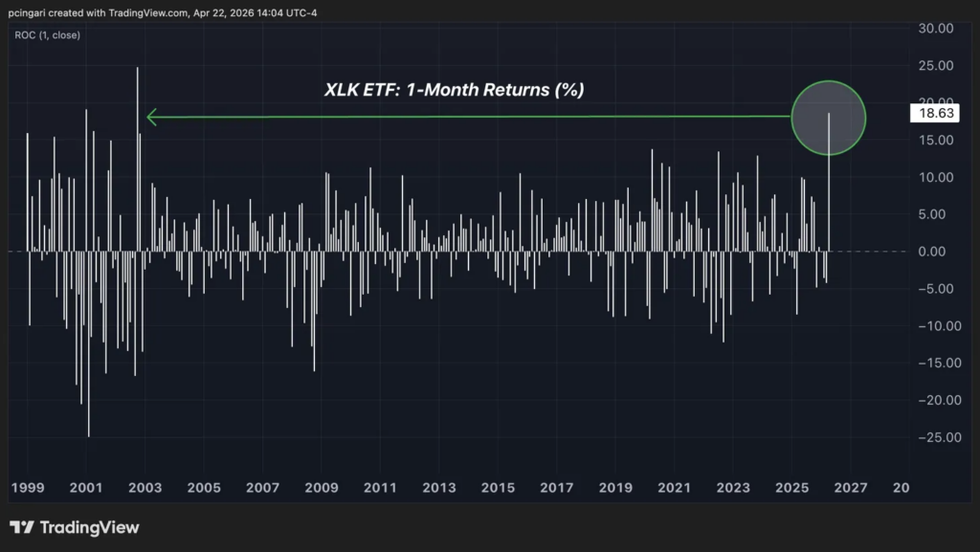Click the tall 2026 bar reaching 18.63
The width and height of the screenshot is (980, 552).
[829, 183]
